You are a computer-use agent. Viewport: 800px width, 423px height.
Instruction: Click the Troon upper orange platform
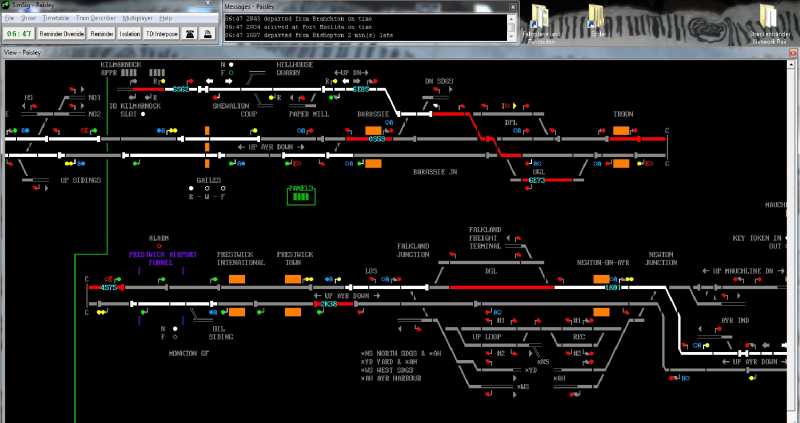(621, 131)
